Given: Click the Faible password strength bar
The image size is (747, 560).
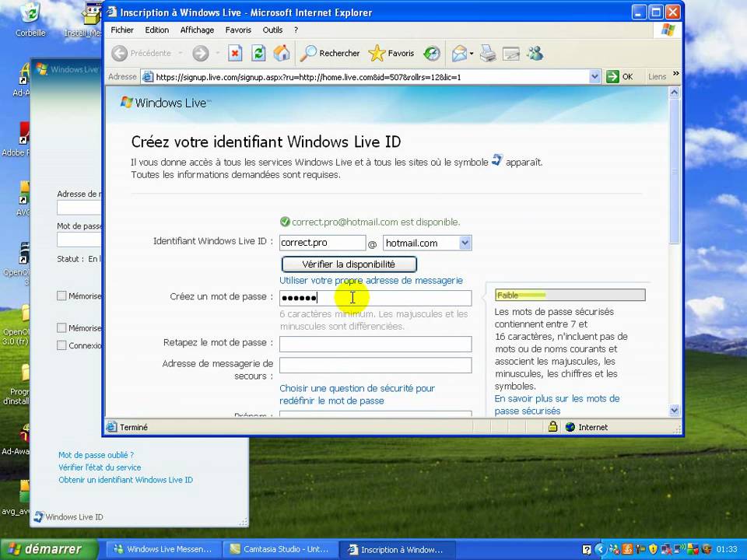Looking at the screenshot, I should coord(570,296).
